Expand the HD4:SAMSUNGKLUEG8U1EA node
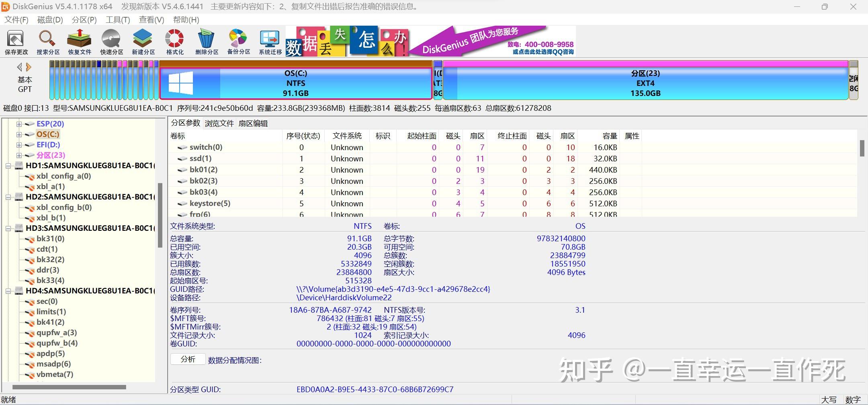 [9, 290]
